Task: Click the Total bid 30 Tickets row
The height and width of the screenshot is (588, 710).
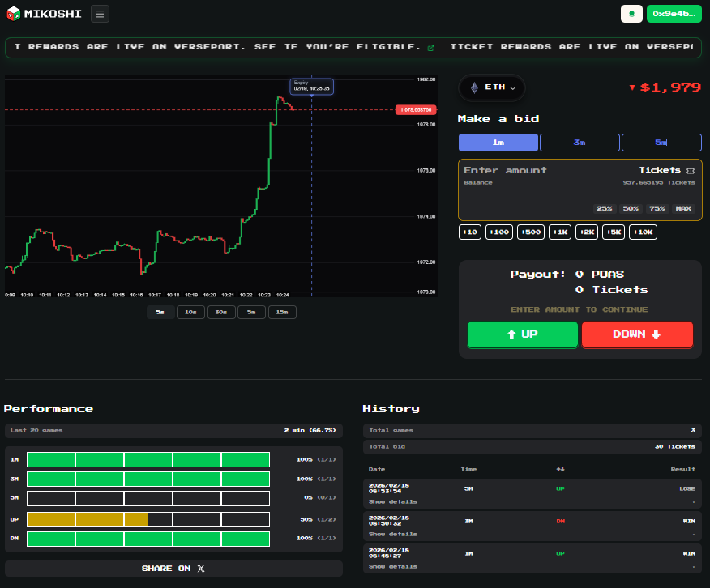Action: pos(532,447)
